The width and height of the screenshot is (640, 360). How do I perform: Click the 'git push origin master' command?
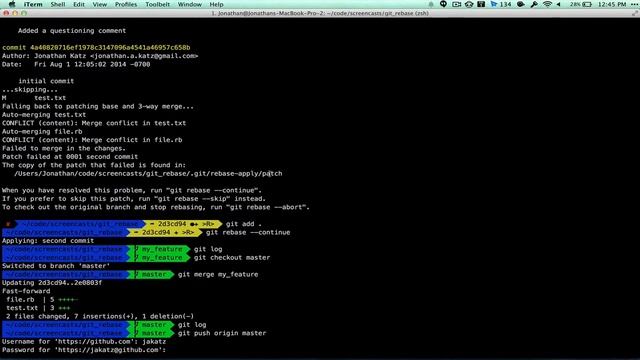pyautogui.click(x=222, y=333)
